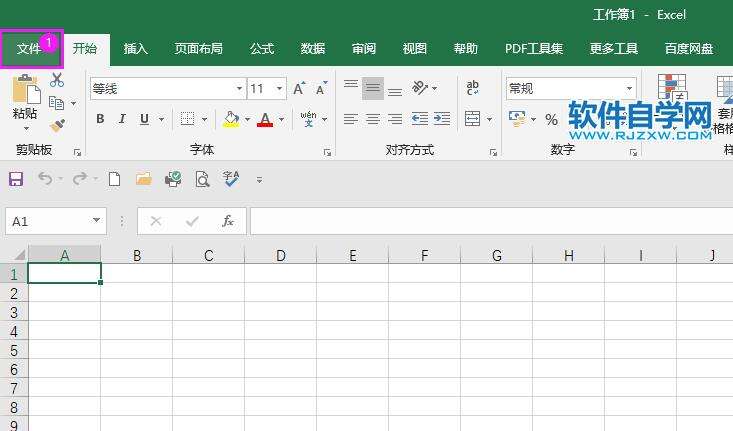Viewport: 733px width, 431px height.
Task: Click the wén phonetic guide icon
Action: (x=309, y=119)
